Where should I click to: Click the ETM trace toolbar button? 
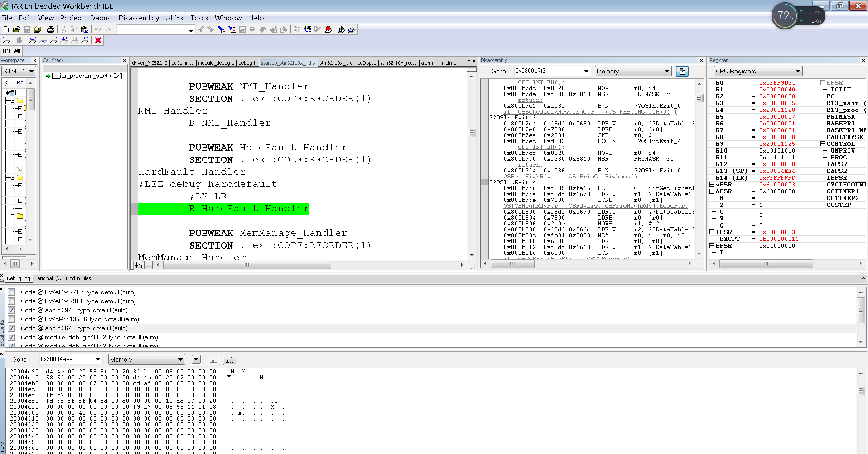pyautogui.click(x=6, y=51)
